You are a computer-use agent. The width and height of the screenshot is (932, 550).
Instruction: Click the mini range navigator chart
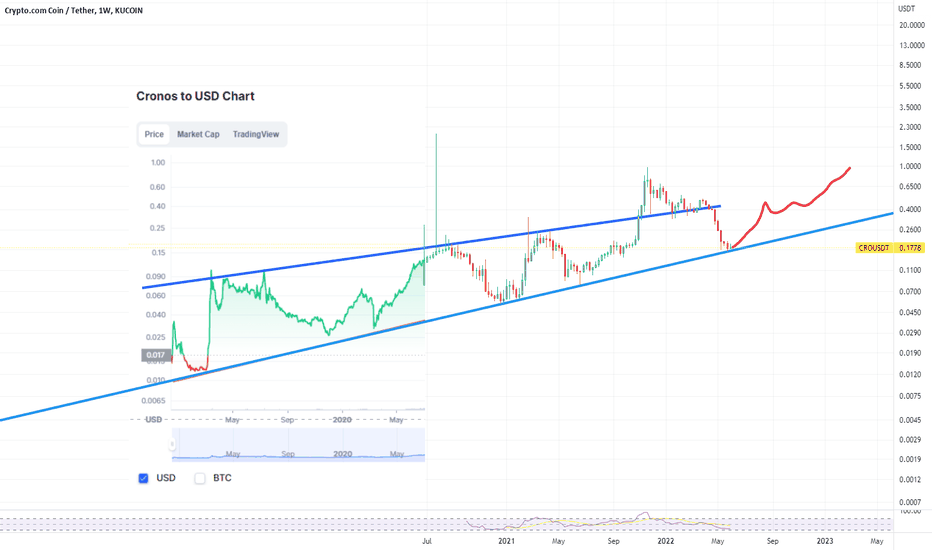[298, 444]
